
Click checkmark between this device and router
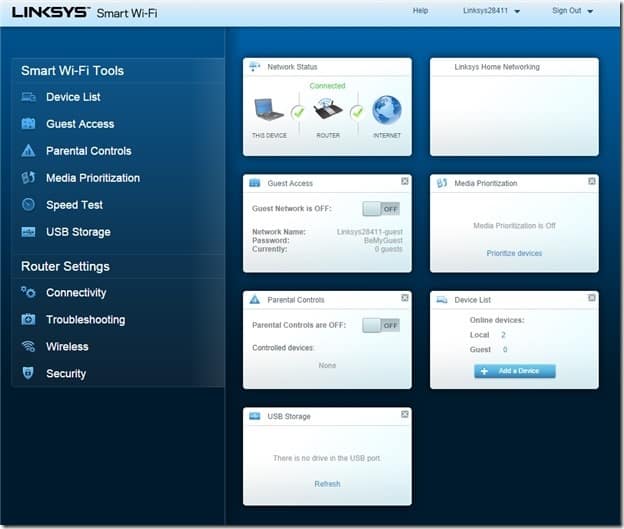pos(298,112)
